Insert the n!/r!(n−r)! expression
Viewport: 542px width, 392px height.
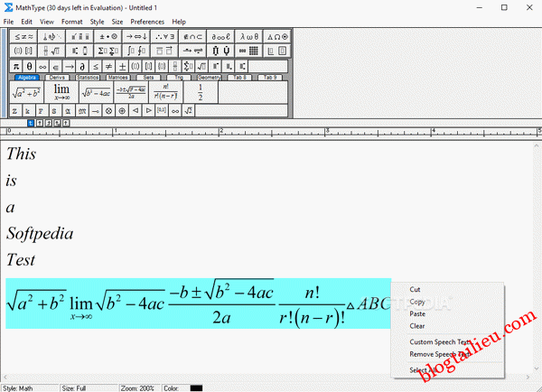[166, 92]
